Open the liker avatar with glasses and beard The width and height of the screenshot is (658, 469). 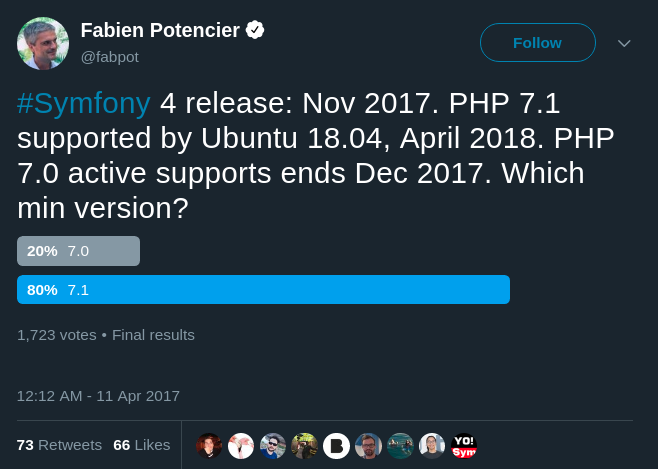(368, 446)
